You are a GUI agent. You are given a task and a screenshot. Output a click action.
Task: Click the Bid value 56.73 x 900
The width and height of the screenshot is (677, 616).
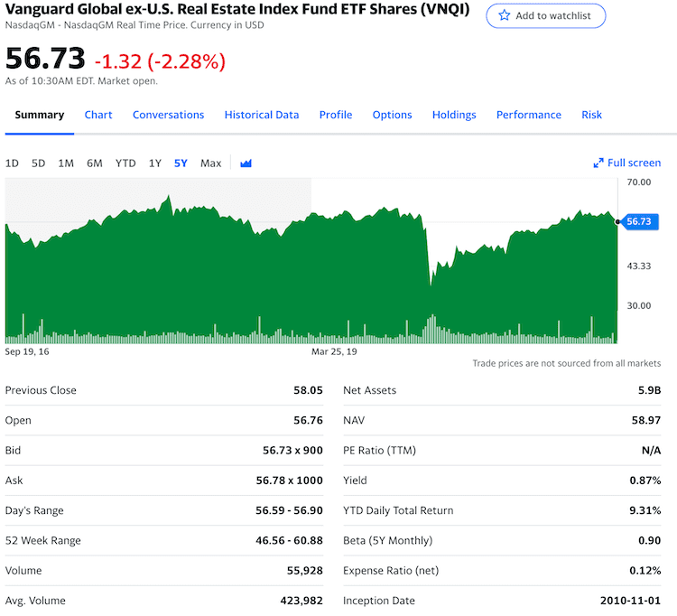click(292, 451)
